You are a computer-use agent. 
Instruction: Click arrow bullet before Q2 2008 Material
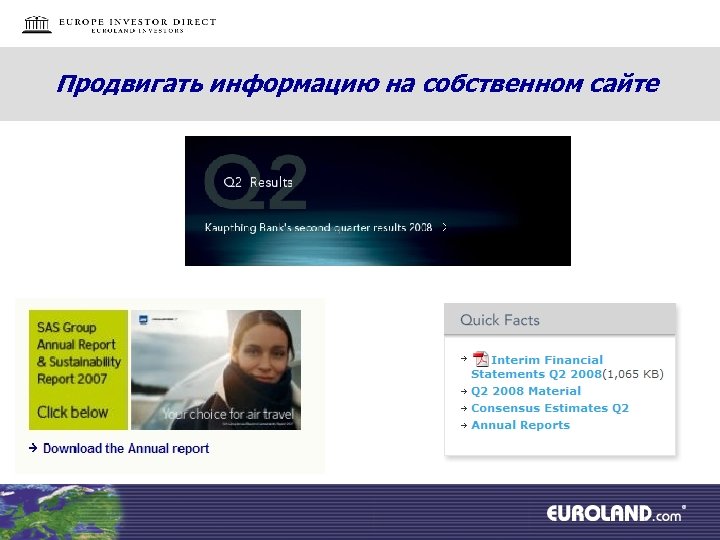(x=464, y=391)
